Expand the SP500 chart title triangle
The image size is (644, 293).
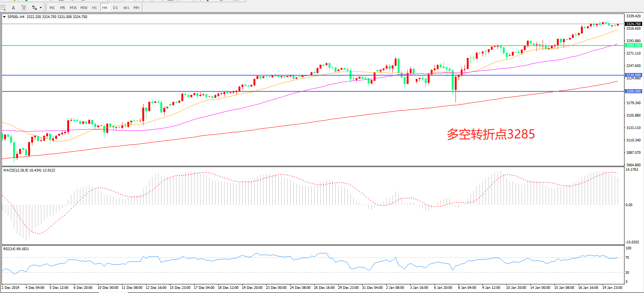4,17
